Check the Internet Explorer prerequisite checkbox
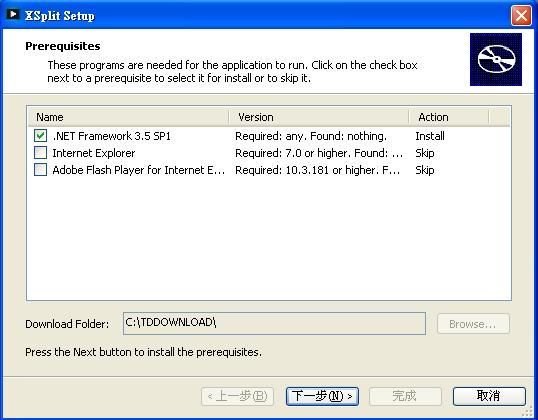 [x=40, y=153]
